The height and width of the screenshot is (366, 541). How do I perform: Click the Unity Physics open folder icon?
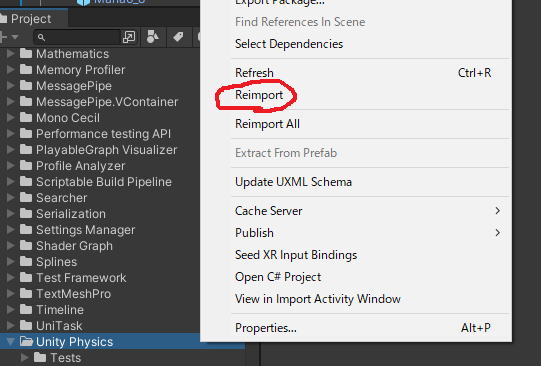(27, 342)
